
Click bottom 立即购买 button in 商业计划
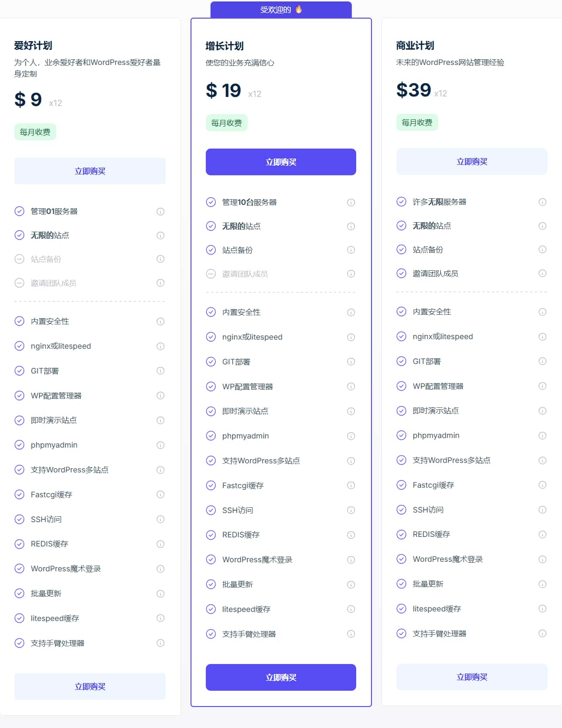tap(472, 677)
